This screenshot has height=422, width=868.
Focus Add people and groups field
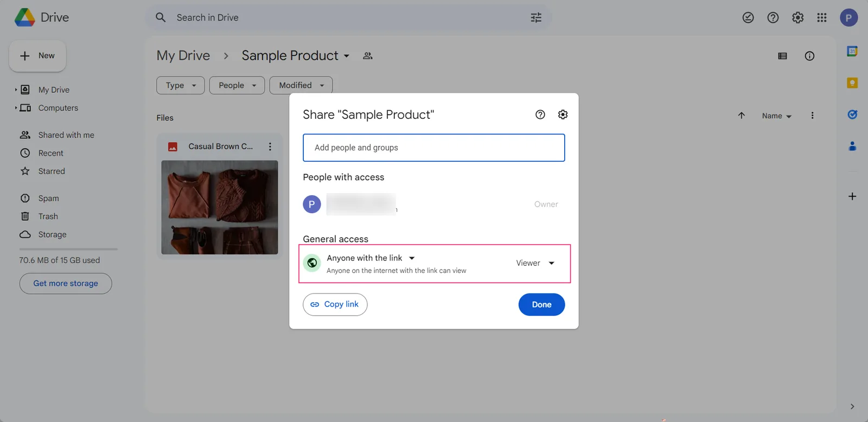[433, 148]
